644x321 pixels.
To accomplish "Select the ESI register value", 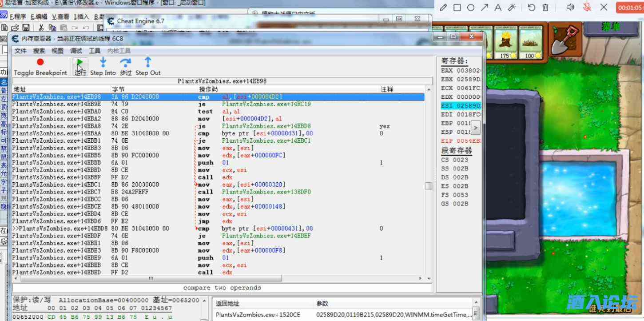I will 461,106.
